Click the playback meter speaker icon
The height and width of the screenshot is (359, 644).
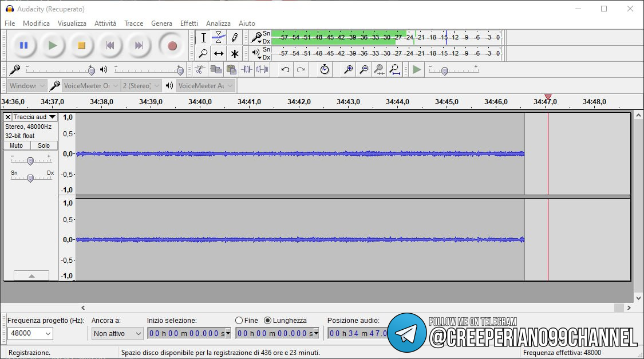click(x=256, y=53)
